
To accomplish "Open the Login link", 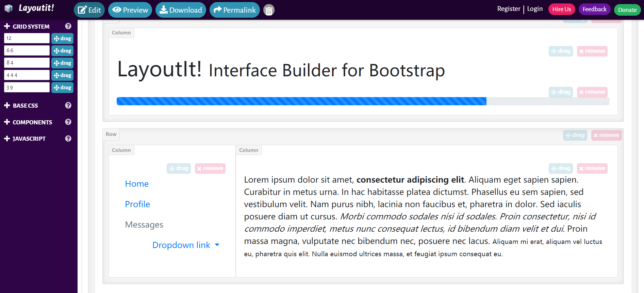I will pyautogui.click(x=535, y=9).
